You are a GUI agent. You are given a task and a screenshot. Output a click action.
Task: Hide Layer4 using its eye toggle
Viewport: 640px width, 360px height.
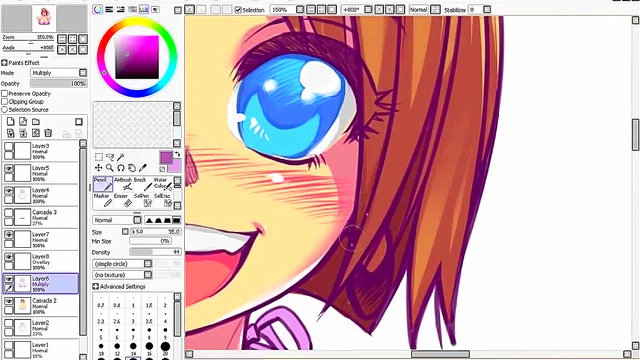(x=9, y=191)
